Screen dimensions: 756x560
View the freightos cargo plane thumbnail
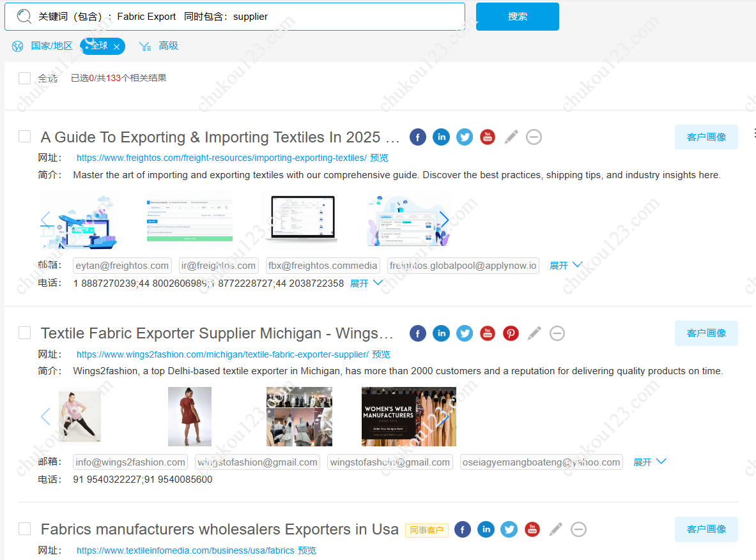(79, 220)
